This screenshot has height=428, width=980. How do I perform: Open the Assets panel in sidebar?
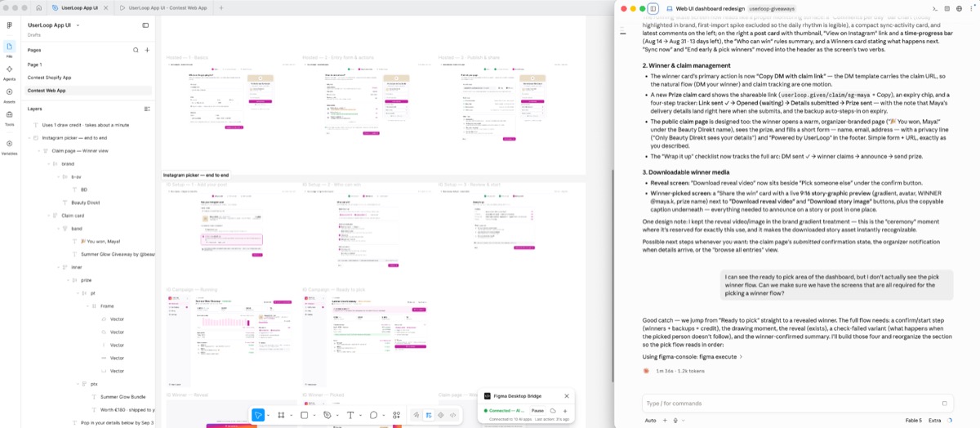(9, 95)
